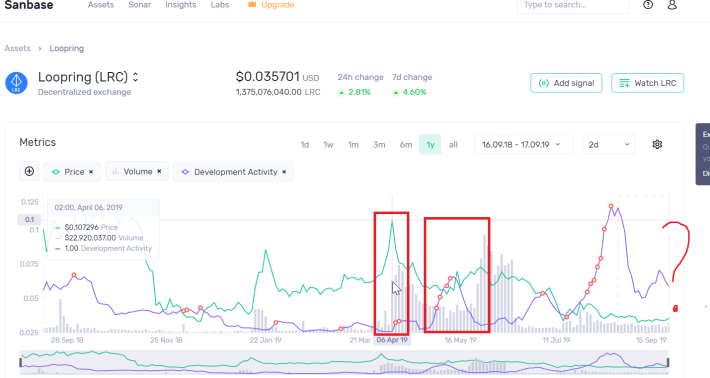This screenshot has height=378, width=710.
Task: Select the 6m time range
Action: (x=406, y=145)
